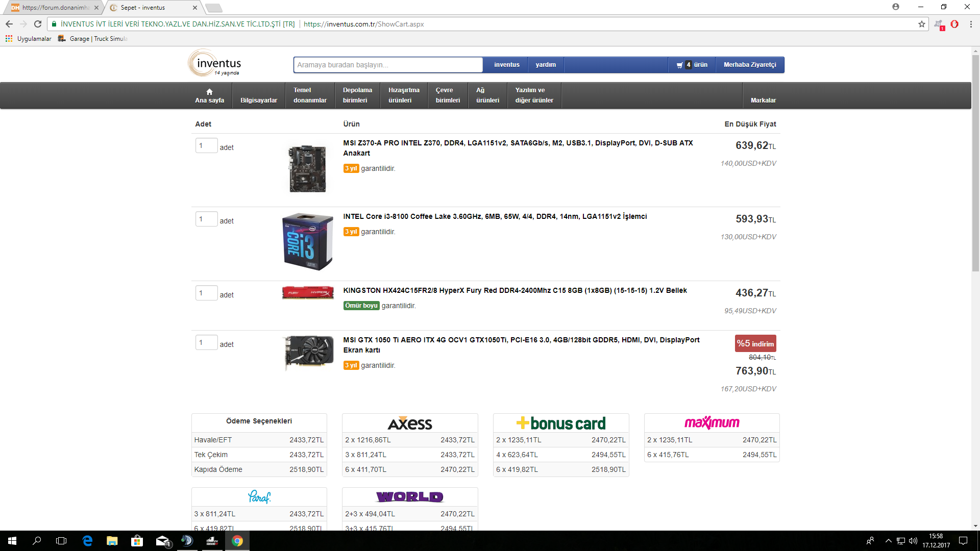Screen dimensions: 980x551
Task: Click the taskbar search icon
Action: [37, 541]
